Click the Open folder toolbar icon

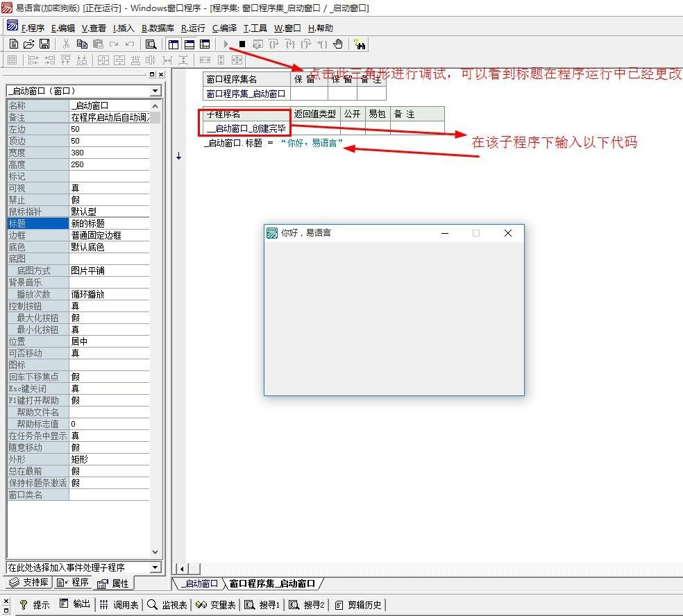(x=28, y=44)
